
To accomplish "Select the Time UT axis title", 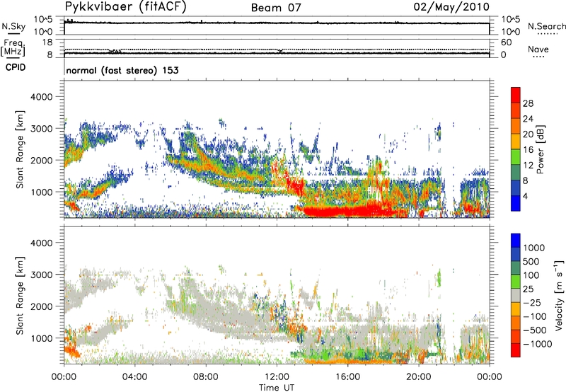I will 277,387.
